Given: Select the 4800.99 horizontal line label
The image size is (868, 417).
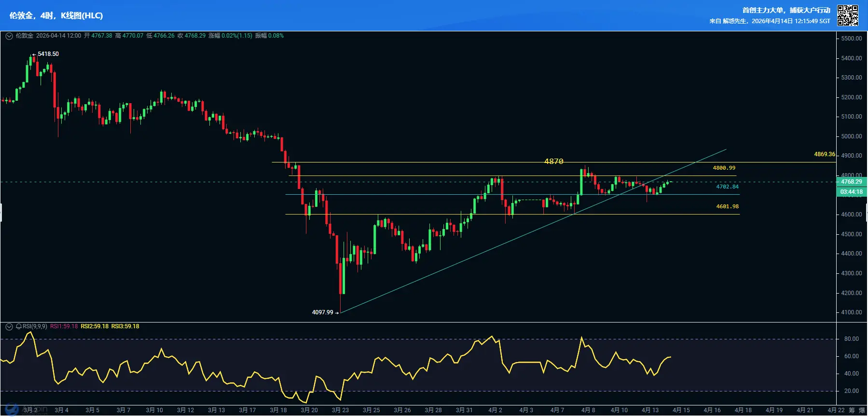Looking at the screenshot, I should point(724,168).
